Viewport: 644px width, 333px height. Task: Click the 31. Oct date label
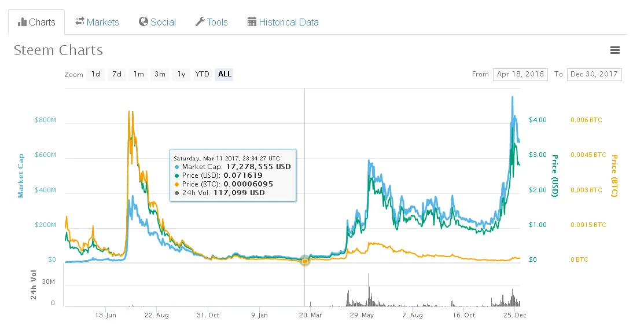click(x=208, y=315)
